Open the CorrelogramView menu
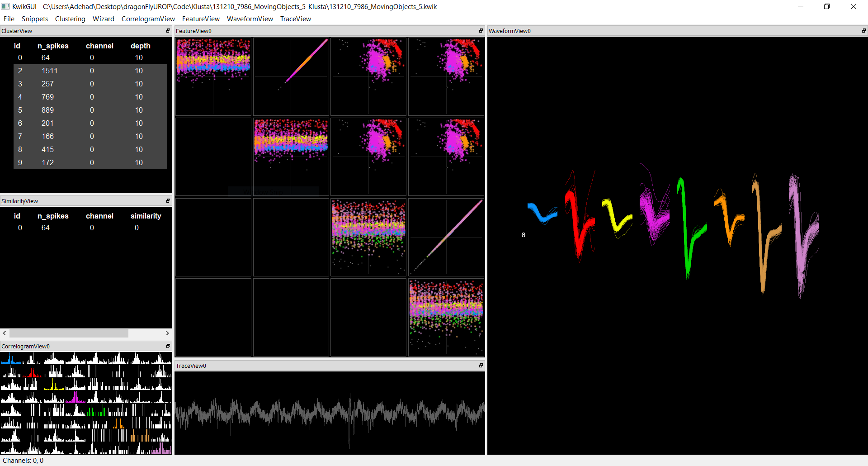 point(148,19)
